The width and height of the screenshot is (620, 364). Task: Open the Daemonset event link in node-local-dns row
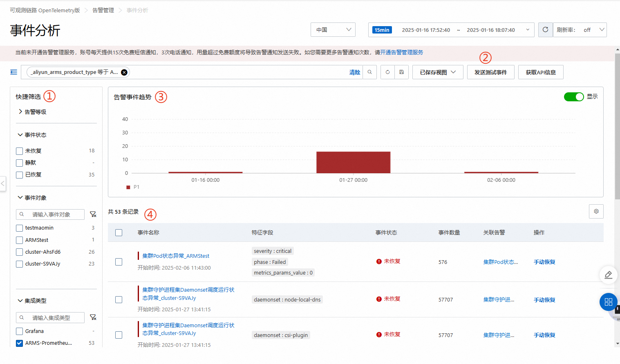click(188, 294)
